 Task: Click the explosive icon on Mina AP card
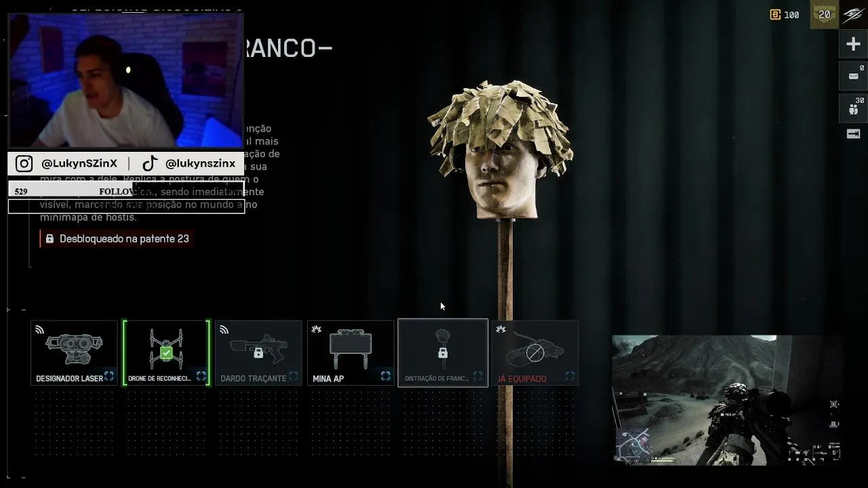316,329
